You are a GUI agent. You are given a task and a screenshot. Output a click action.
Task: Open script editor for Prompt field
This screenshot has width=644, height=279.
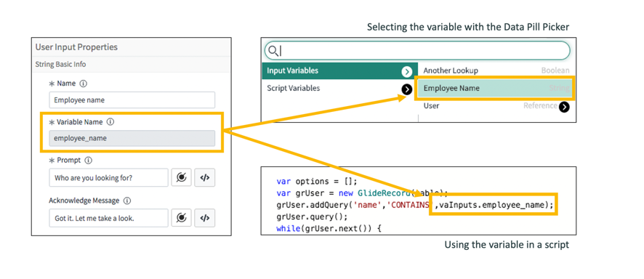pos(204,178)
